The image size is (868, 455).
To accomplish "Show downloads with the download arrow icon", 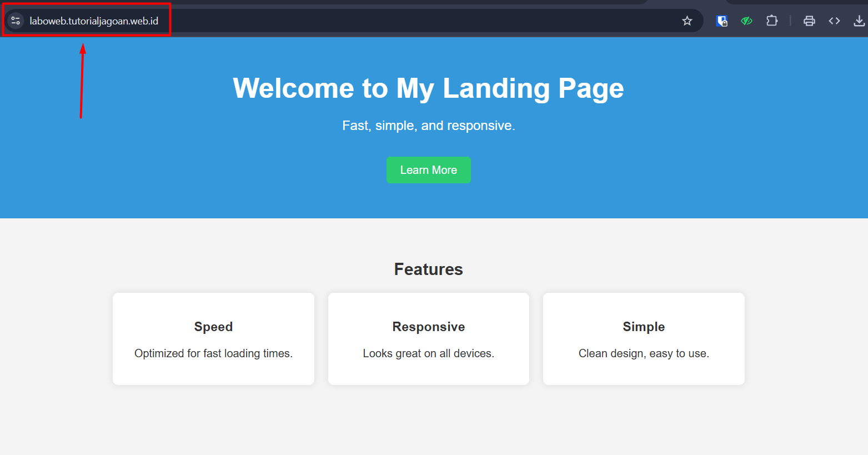I will (859, 21).
